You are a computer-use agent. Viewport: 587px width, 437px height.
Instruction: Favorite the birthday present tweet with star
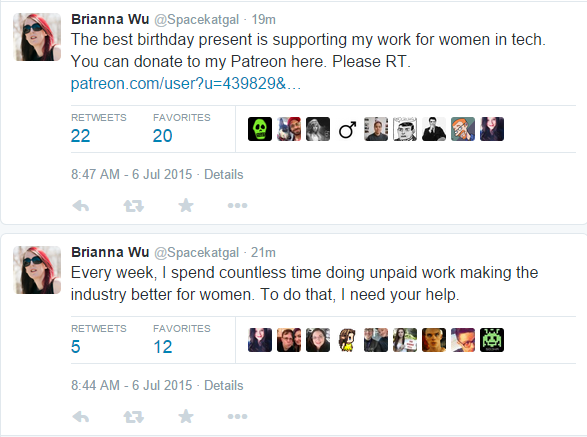click(186, 205)
